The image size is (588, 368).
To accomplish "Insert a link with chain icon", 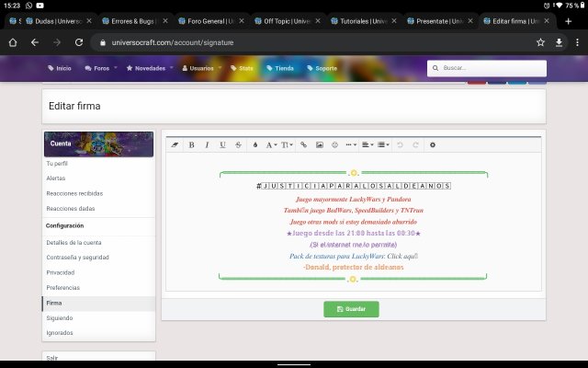I will tap(303, 144).
